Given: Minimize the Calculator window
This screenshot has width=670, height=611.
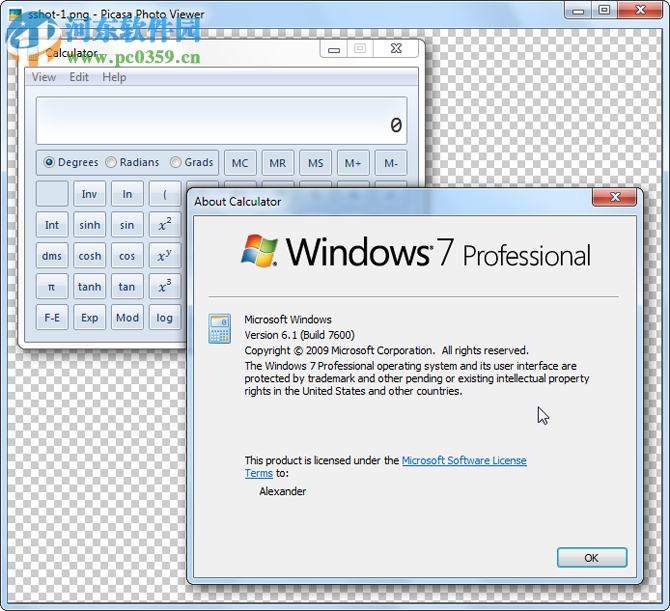Looking at the screenshot, I should 334,49.
